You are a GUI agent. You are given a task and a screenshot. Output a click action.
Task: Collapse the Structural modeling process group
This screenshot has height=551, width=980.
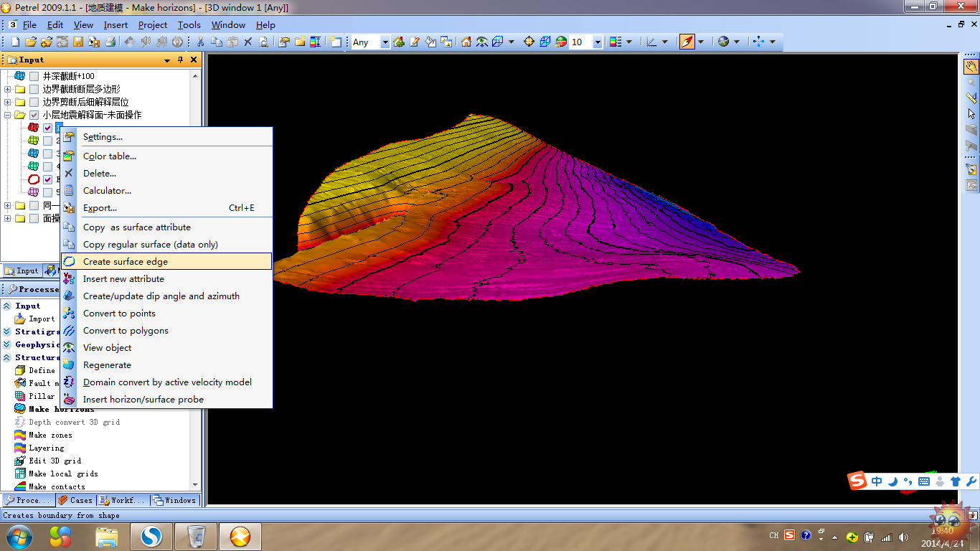tap(7, 357)
